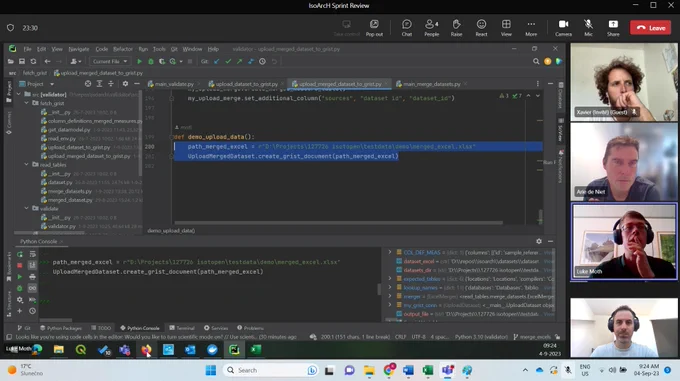
Task: Open the TODO tool window
Action: pyautogui.click(x=101, y=328)
